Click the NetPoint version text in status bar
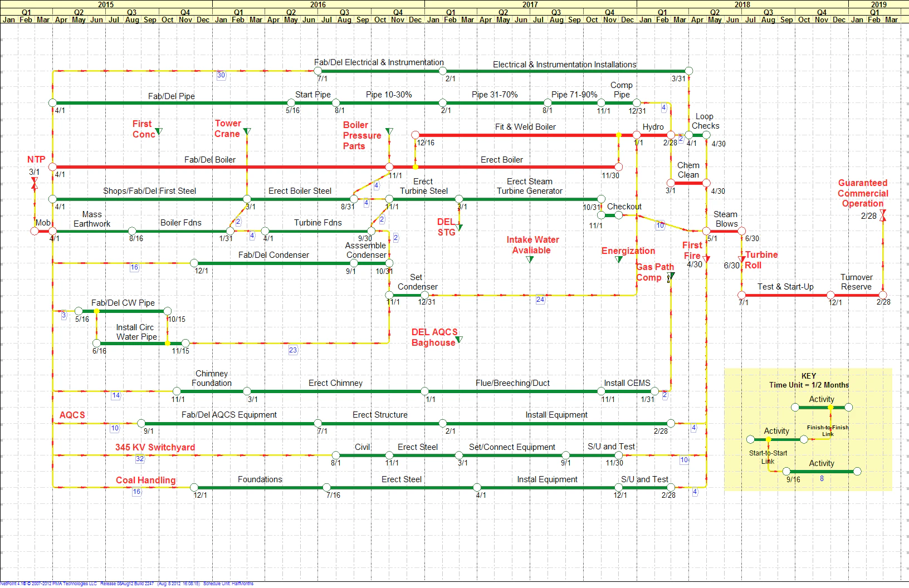 point(17,584)
